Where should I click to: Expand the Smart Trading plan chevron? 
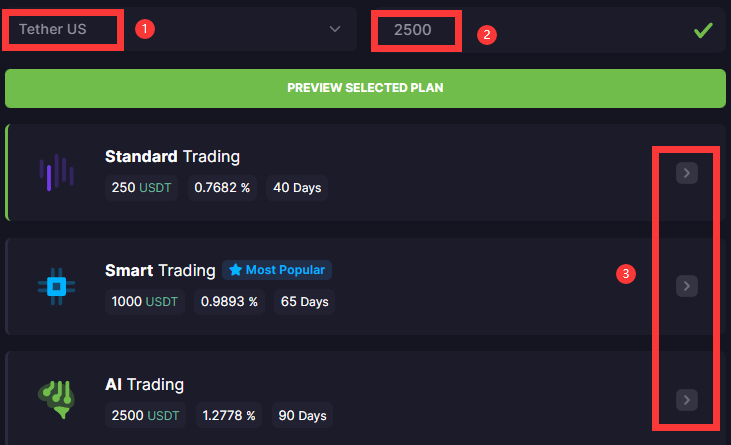687,286
